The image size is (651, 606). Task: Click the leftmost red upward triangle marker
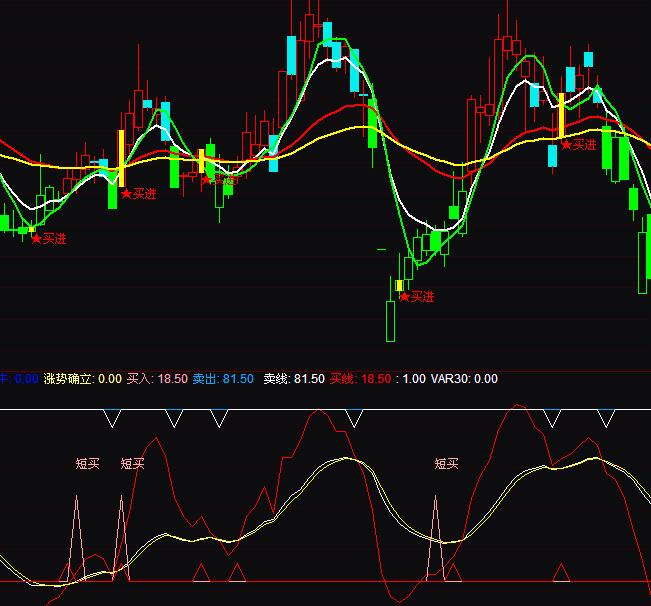(x=200, y=572)
